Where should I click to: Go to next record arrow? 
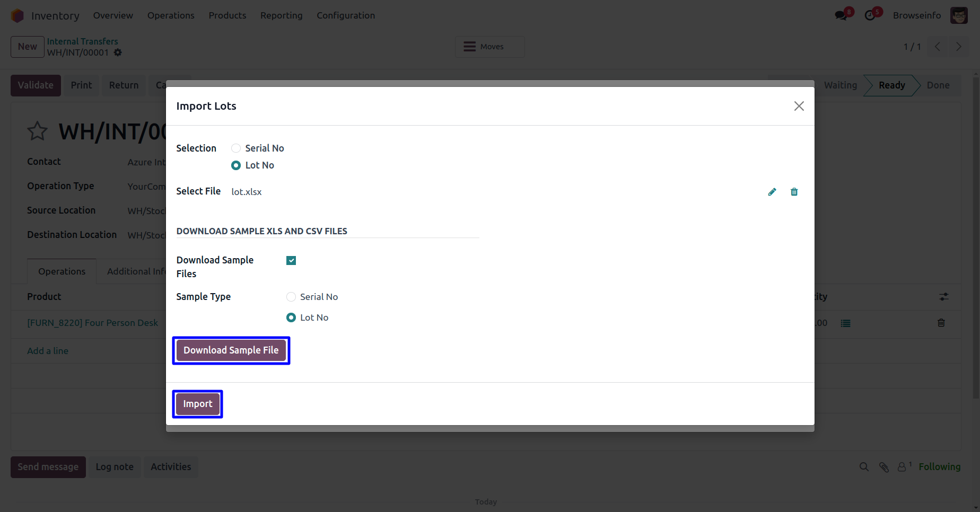958,47
